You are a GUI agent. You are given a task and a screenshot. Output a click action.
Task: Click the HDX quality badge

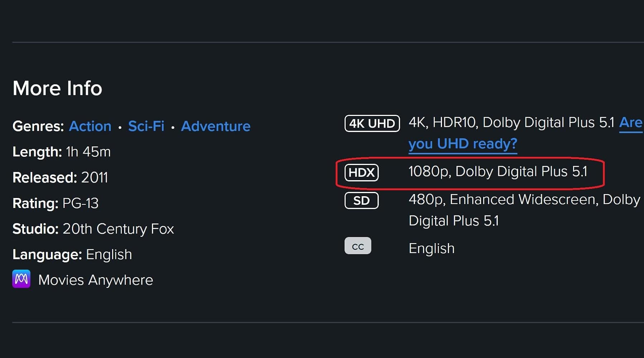pyautogui.click(x=361, y=173)
